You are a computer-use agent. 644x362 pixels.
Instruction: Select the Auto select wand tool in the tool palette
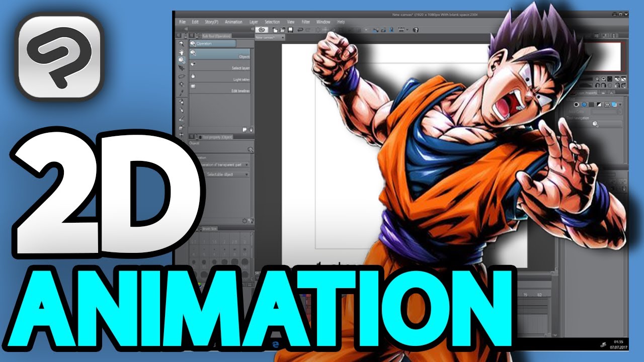pyautogui.click(x=181, y=84)
